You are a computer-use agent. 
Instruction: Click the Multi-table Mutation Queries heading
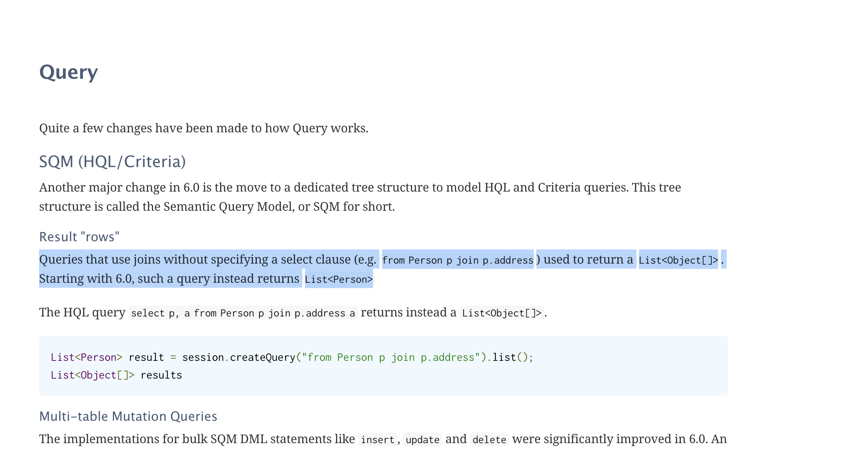click(128, 416)
